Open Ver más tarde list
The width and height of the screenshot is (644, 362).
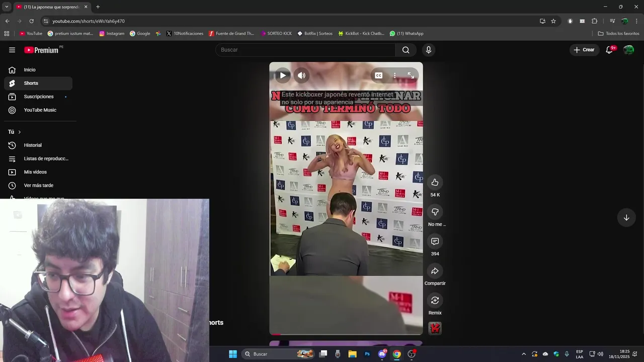click(x=38, y=186)
